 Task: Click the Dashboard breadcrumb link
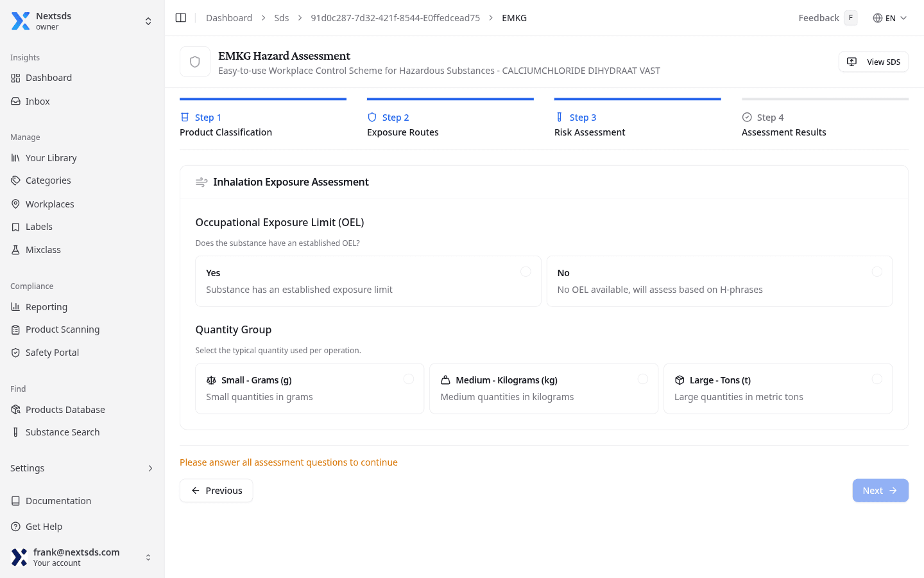[x=229, y=18]
